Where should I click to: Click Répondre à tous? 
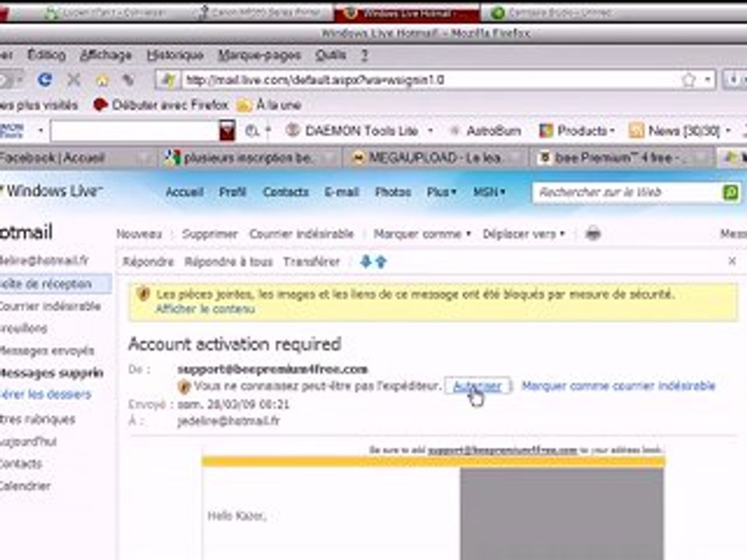(x=229, y=261)
